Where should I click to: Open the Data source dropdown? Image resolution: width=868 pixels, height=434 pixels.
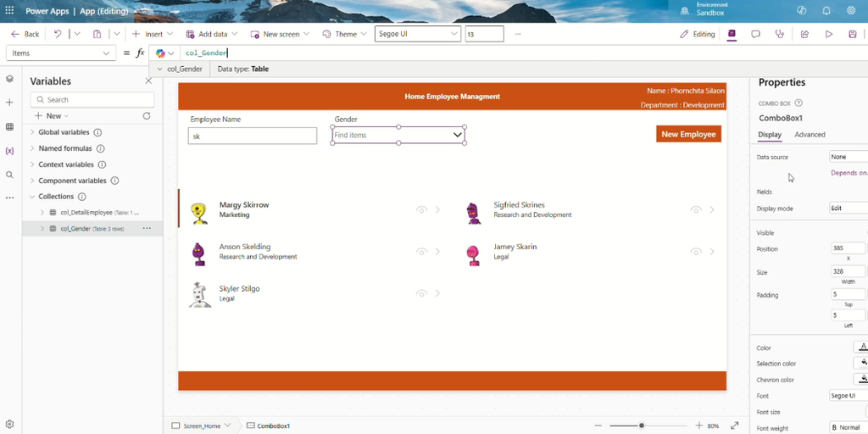849,157
